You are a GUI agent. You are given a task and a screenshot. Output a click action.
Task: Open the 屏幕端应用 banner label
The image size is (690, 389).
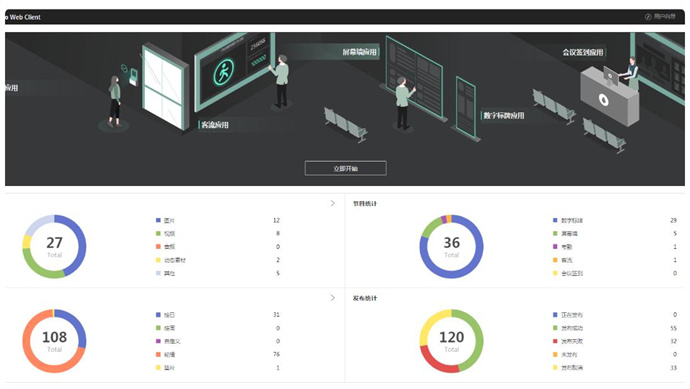click(x=360, y=52)
